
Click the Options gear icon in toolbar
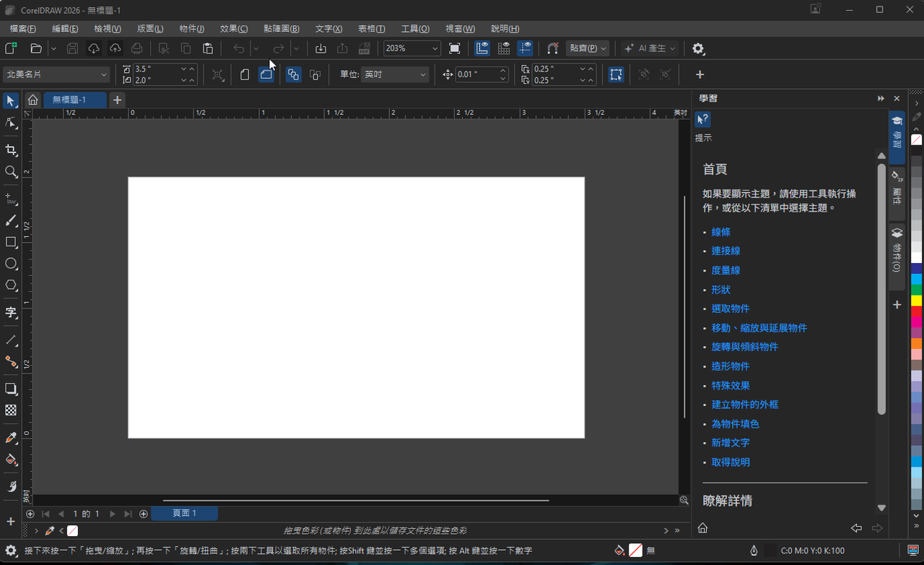tap(697, 48)
